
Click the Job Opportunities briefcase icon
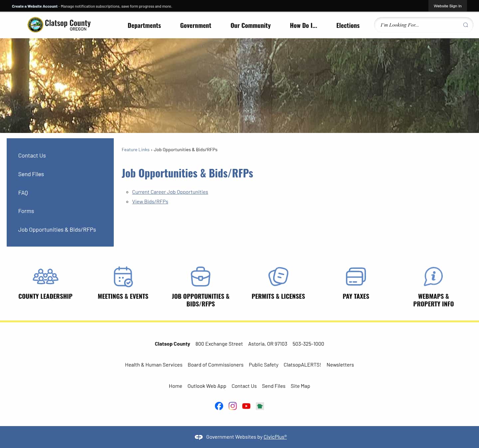[201, 276]
